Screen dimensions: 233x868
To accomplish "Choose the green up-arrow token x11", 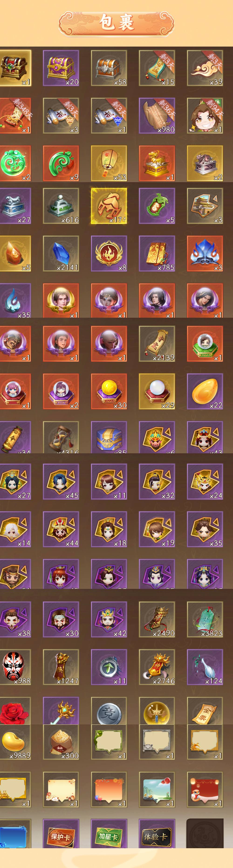I will [109, 667].
